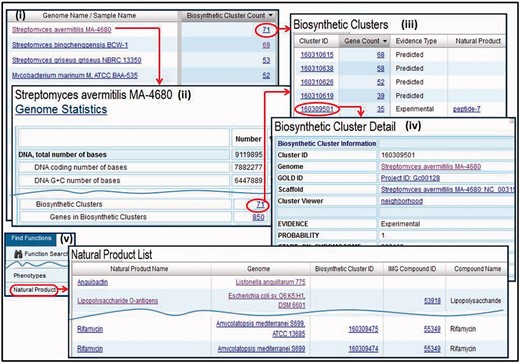
Task: Open the Genome Statistics heading link
Action: pyautogui.click(x=61, y=109)
